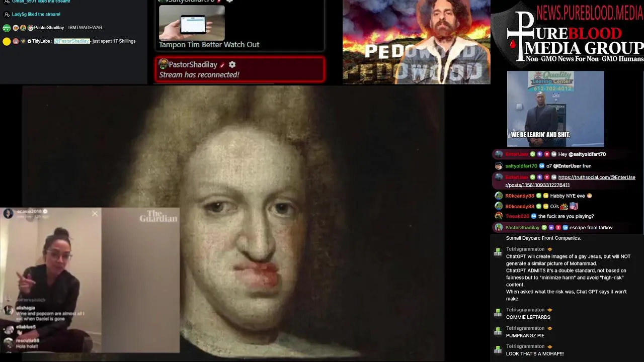Click the yellow badge on R0kcandy88's Habby NYE message
Image resolution: width=644 pixels, height=362 pixels.
pos(545,196)
